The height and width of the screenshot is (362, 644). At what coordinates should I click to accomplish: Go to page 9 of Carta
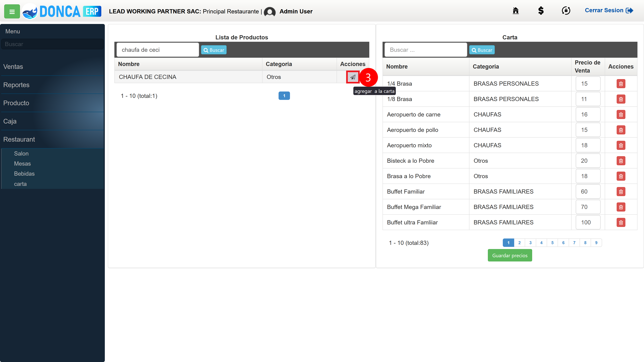click(x=596, y=243)
